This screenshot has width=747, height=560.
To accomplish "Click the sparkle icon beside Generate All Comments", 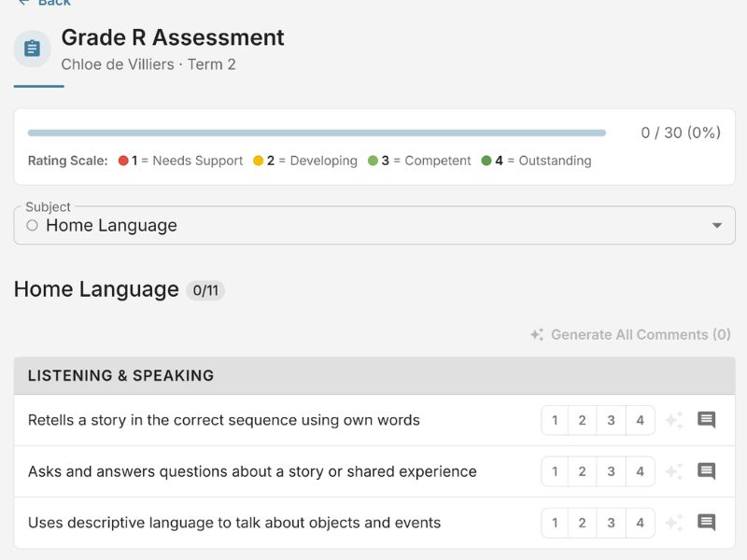I will click(536, 334).
